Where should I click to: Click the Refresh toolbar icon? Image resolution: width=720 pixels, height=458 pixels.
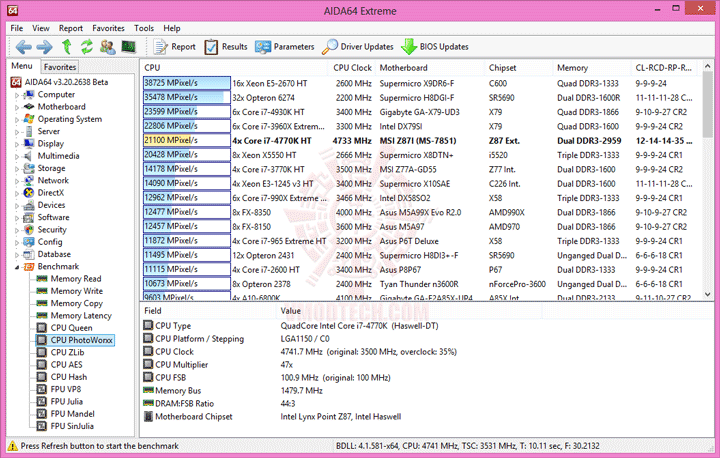[87, 46]
